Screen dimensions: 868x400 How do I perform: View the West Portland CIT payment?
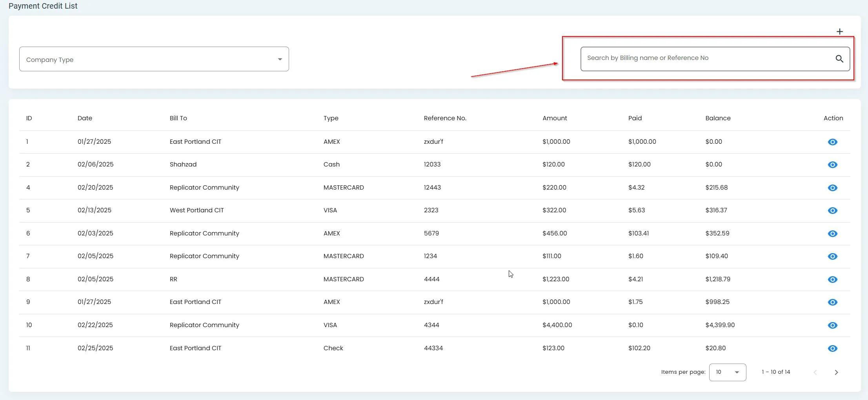click(x=832, y=210)
